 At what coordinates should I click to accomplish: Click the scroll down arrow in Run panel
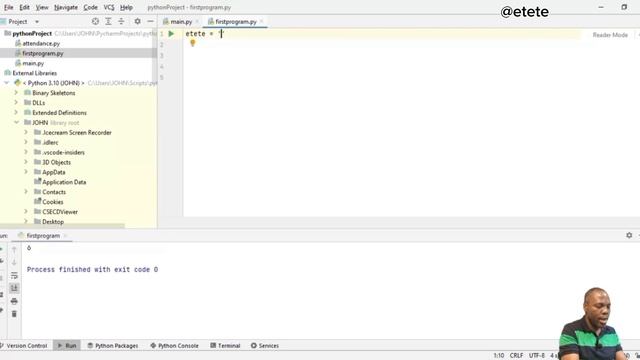point(14,262)
